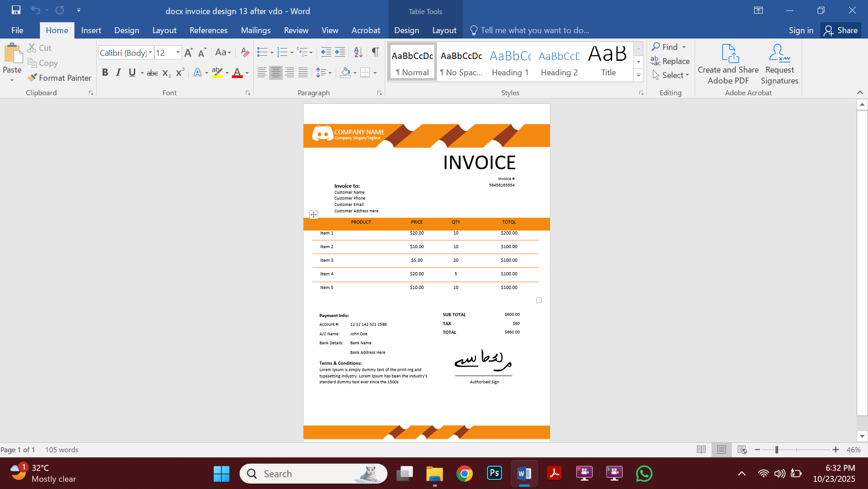Select the Format Painter tool

tap(59, 78)
